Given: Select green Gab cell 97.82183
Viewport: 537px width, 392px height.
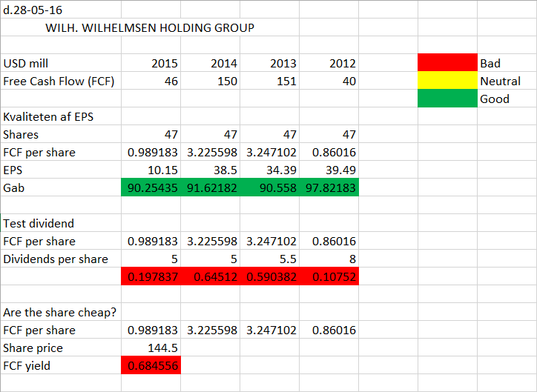Looking at the screenshot, I should click(x=329, y=187).
